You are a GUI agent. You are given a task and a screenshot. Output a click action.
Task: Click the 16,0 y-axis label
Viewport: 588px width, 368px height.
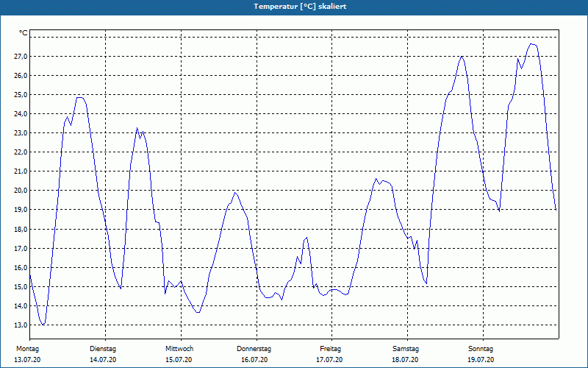click(21, 267)
